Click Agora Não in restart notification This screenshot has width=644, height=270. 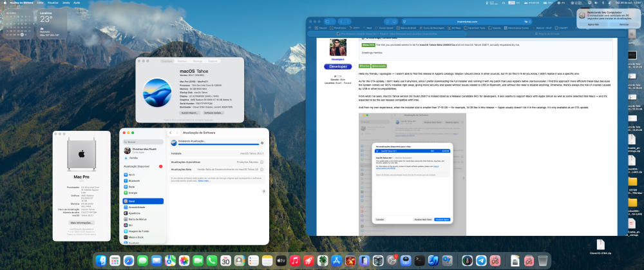coord(593,24)
